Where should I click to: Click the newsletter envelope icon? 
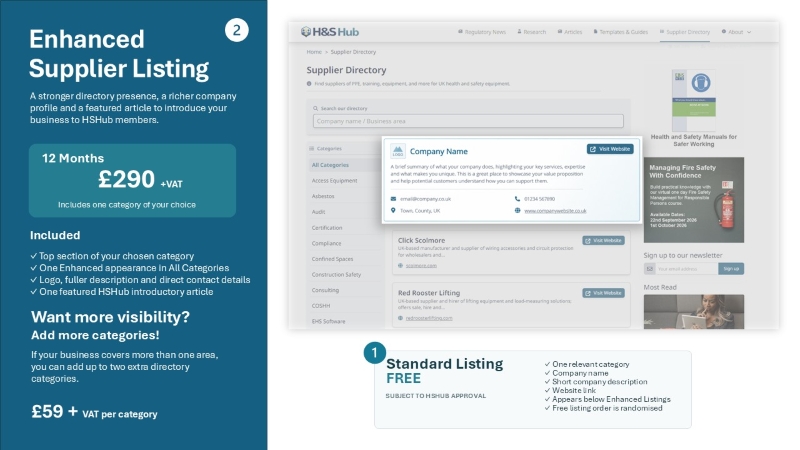click(649, 269)
